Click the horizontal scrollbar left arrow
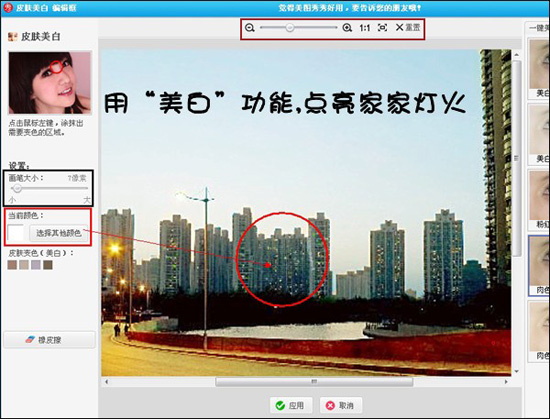Image resolution: width=550 pixels, height=419 pixels. pos(107,381)
